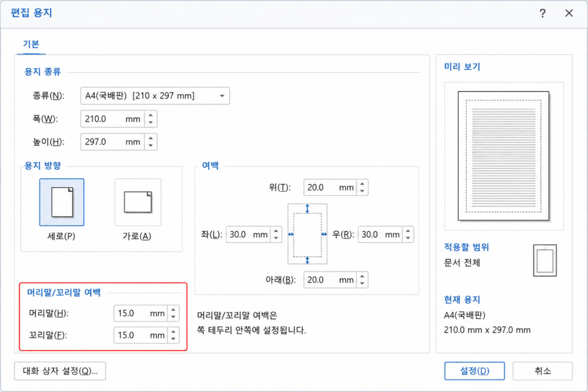Viewport: 588px width, 392px height.
Task: Click the 머리말(H) header input field
Action: point(141,313)
